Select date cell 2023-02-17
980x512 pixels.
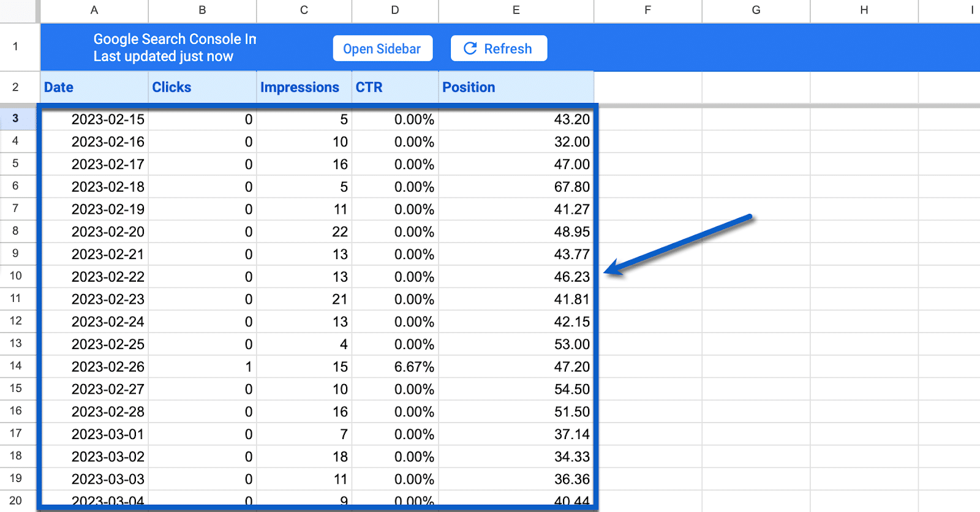pos(94,164)
